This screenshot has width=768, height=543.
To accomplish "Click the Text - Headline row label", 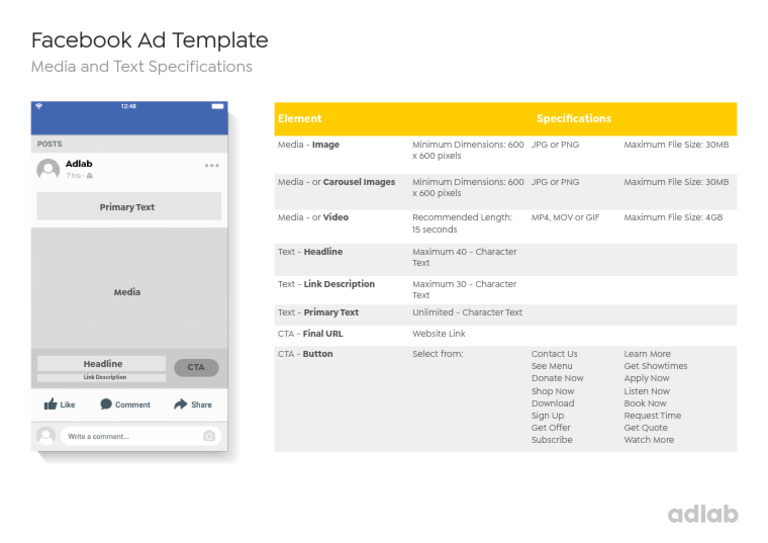I will (x=310, y=252).
